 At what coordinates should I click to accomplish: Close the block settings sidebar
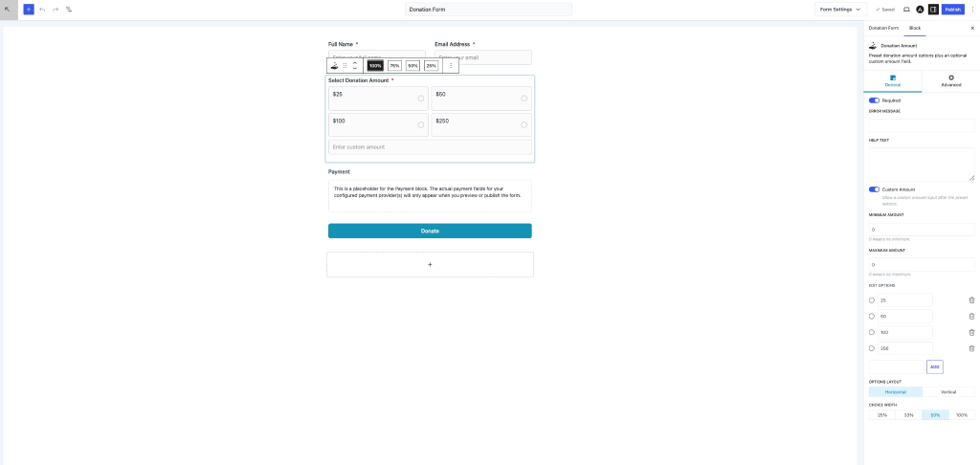click(x=972, y=28)
